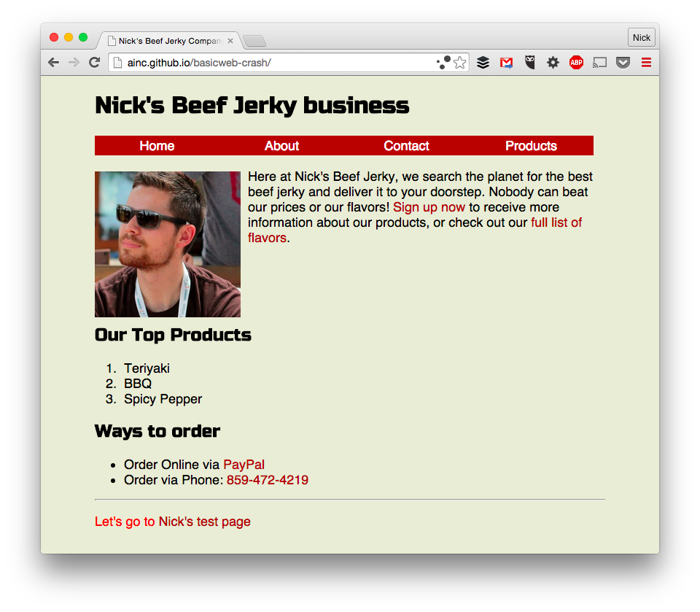Viewport: 700px width, 612px height.
Task: Go to Home in the red nav bar
Action: 157,146
